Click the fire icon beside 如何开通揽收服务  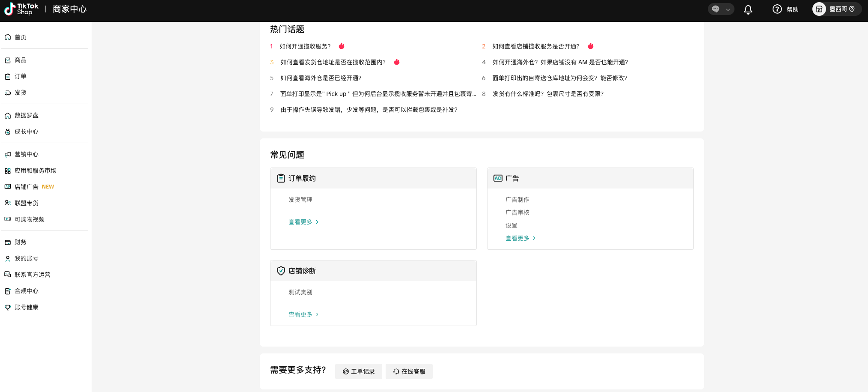tap(342, 46)
